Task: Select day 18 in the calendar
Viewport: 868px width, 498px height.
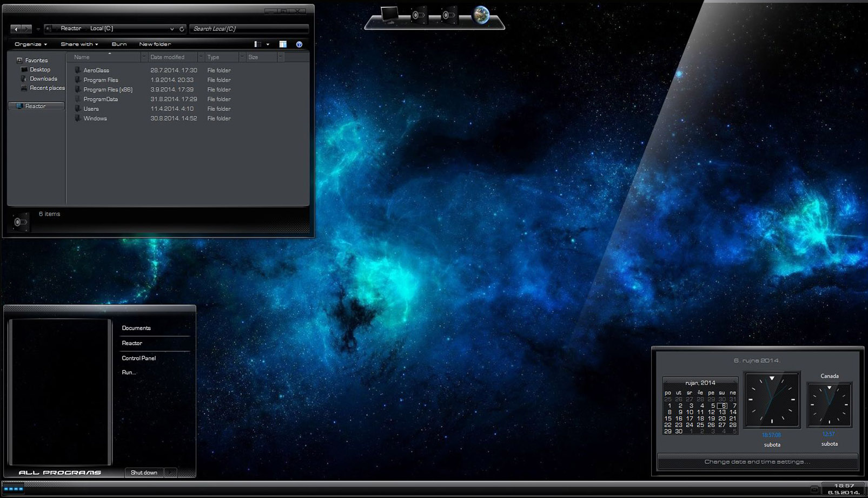Action: click(x=700, y=418)
